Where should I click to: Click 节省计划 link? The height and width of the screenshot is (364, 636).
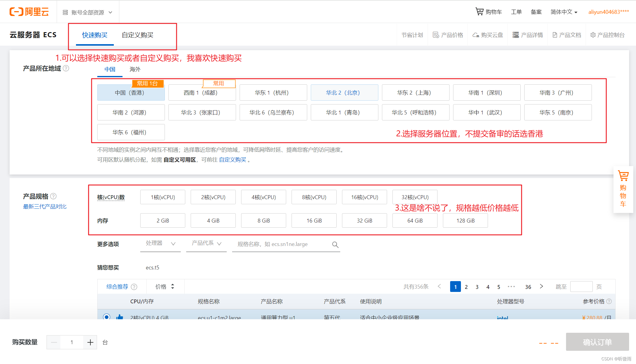click(412, 35)
